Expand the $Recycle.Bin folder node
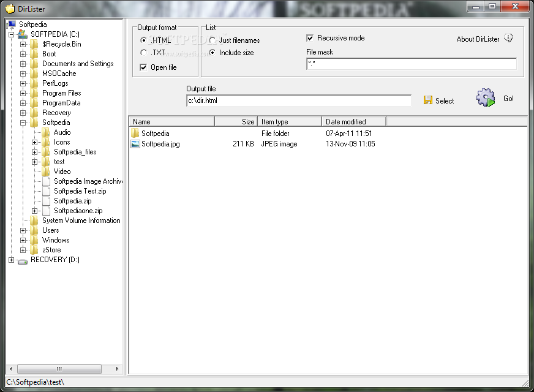This screenshot has height=392, width=534. click(23, 44)
